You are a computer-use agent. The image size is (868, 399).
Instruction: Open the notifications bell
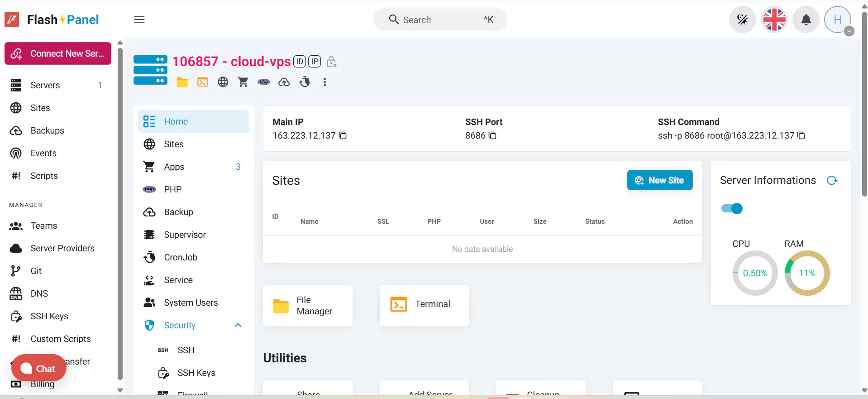(806, 19)
